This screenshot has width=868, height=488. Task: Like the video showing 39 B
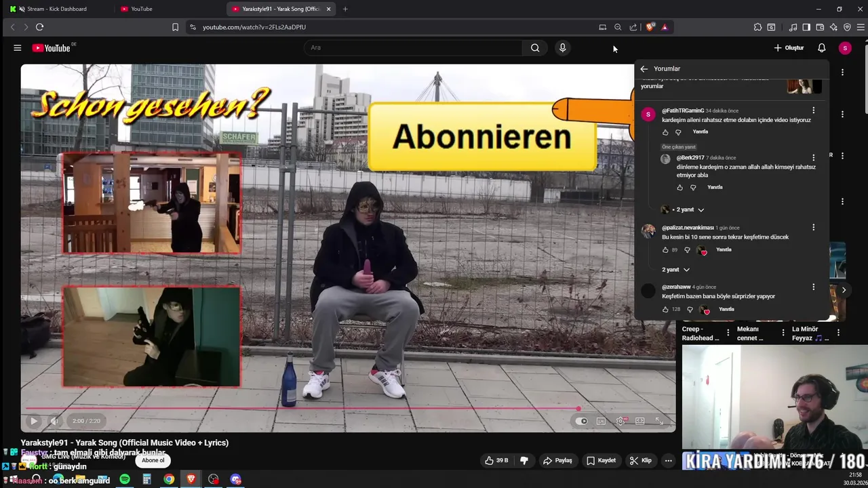pyautogui.click(x=496, y=460)
